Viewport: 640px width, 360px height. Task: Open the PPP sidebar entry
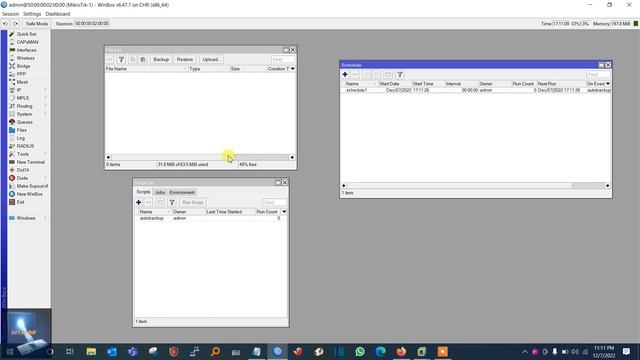[21, 74]
